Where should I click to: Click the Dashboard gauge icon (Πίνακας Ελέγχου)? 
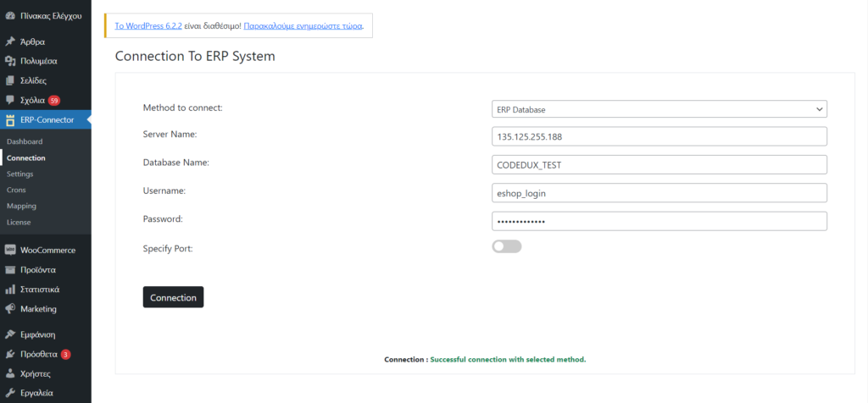[x=9, y=15]
